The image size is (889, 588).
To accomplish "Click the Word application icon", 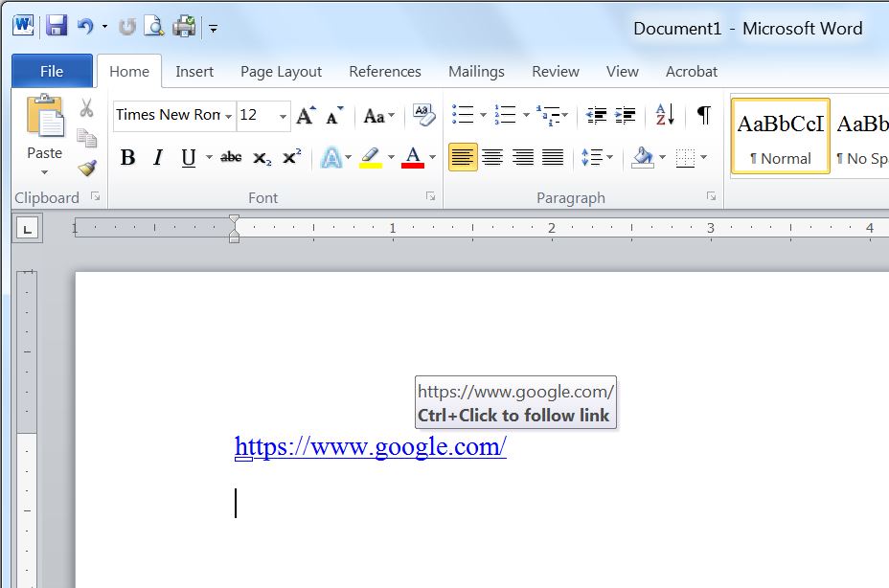I will coord(23,26).
